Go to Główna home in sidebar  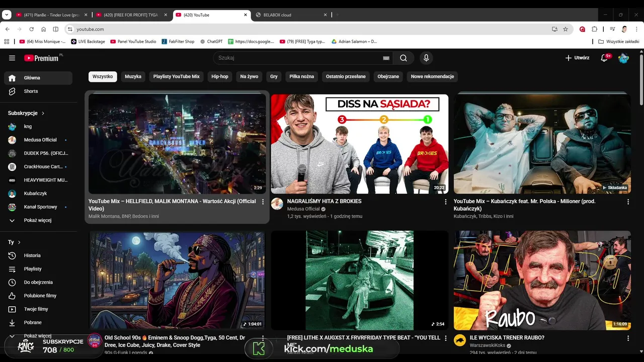(38, 78)
